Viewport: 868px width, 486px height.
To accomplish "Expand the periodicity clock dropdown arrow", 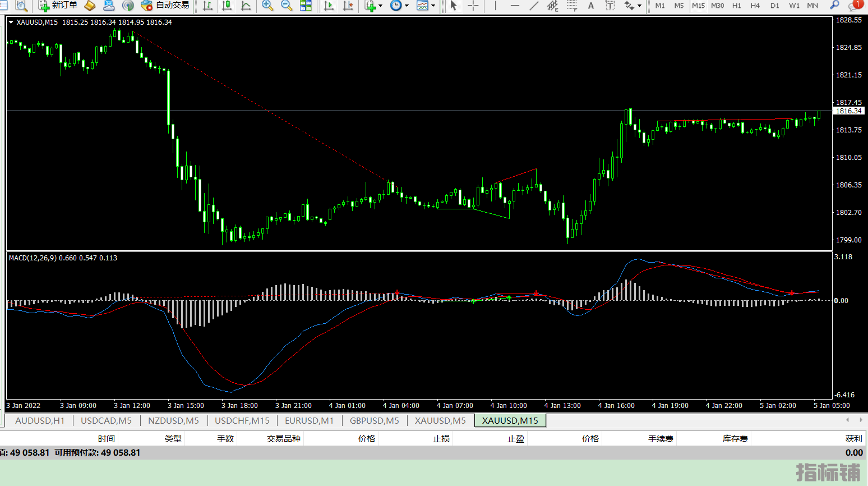I will tap(407, 6).
